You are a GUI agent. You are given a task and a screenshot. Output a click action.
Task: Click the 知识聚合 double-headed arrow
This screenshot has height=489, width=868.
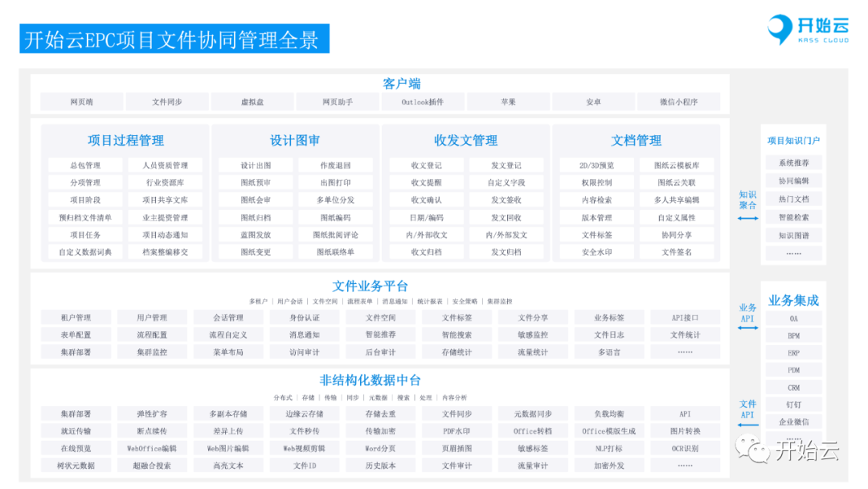[x=747, y=217]
